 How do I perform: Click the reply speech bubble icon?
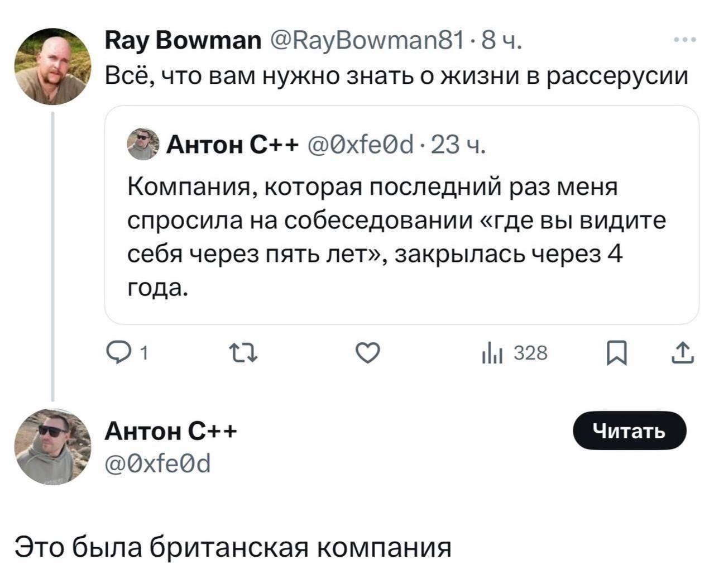(118, 353)
